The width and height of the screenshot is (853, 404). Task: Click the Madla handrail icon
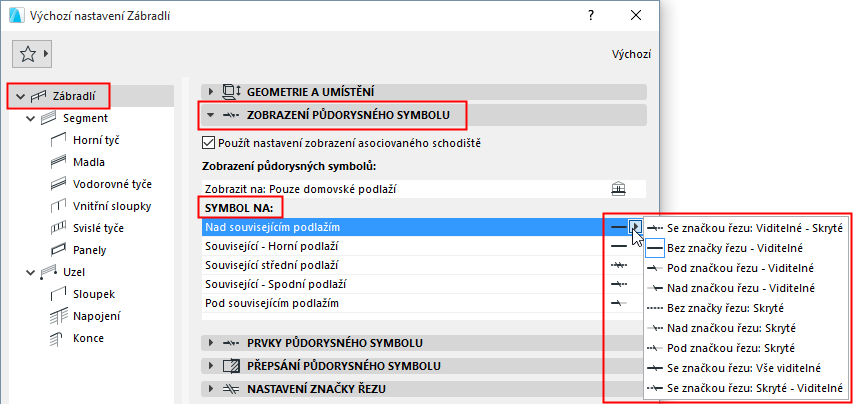tap(58, 162)
